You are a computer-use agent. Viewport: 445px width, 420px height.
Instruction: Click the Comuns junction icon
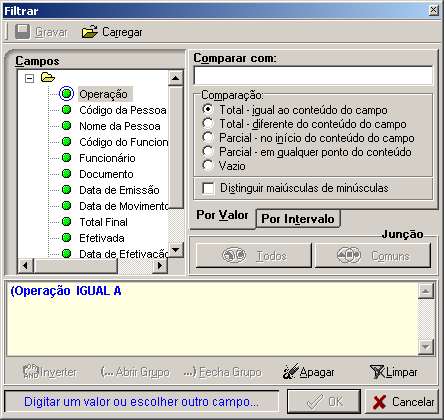tap(349, 256)
